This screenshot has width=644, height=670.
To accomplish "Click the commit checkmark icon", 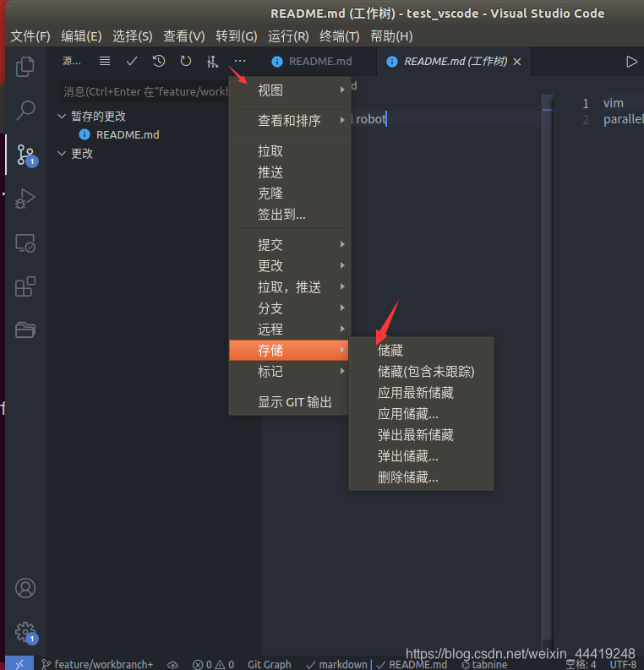I will pos(132,61).
